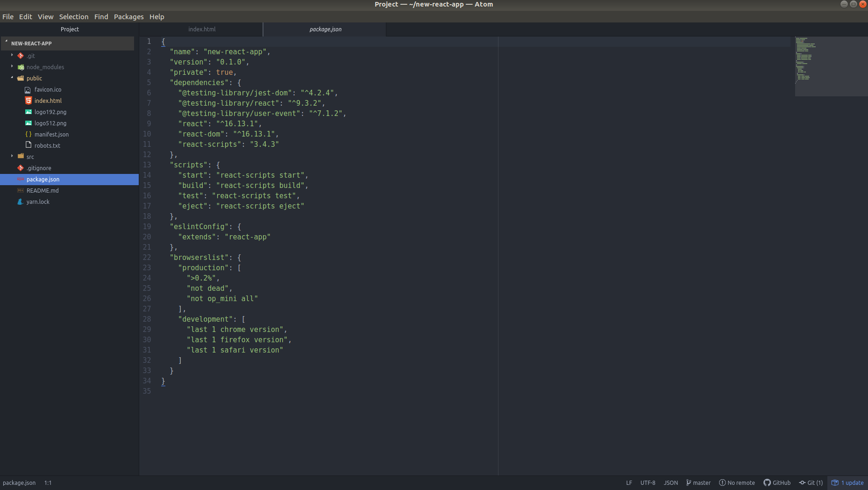The width and height of the screenshot is (868, 490).
Task: Select logo192.png in the file tree
Action: pos(50,112)
